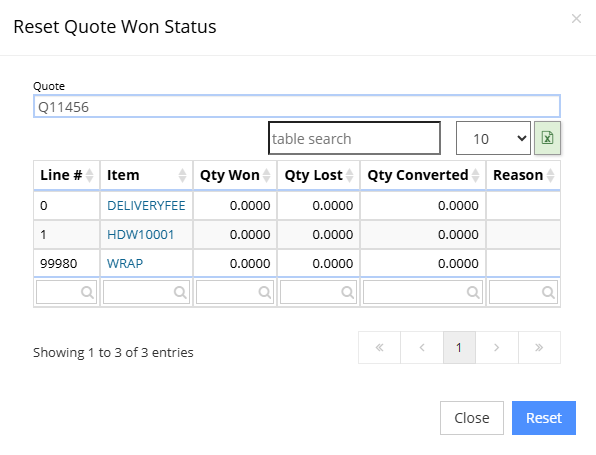
Task: Click the Reset button
Action: click(544, 418)
